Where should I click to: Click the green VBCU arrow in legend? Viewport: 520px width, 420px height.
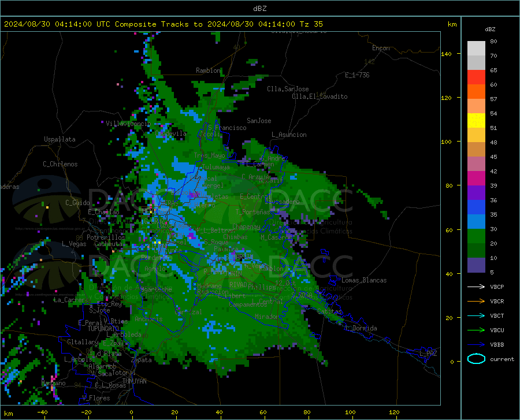476,330
